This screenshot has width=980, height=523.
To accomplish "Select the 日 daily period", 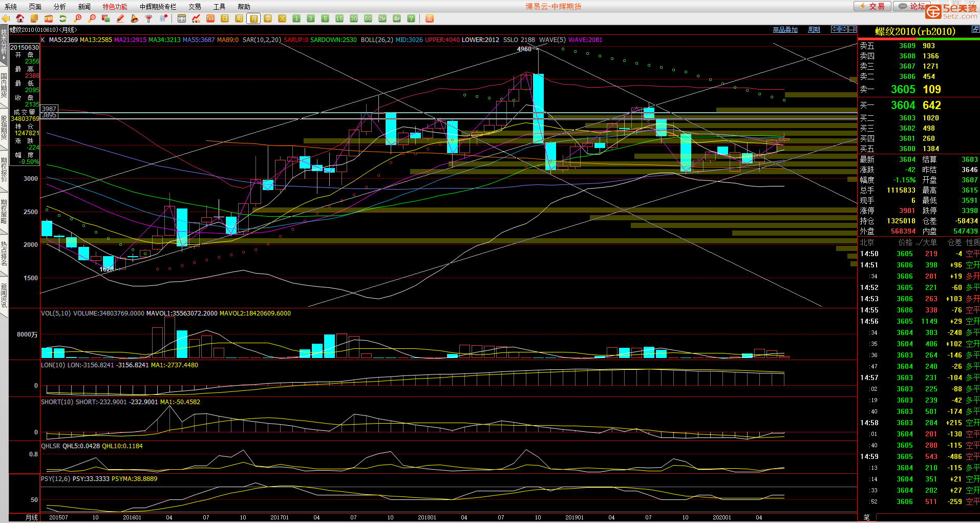I will [225, 18].
